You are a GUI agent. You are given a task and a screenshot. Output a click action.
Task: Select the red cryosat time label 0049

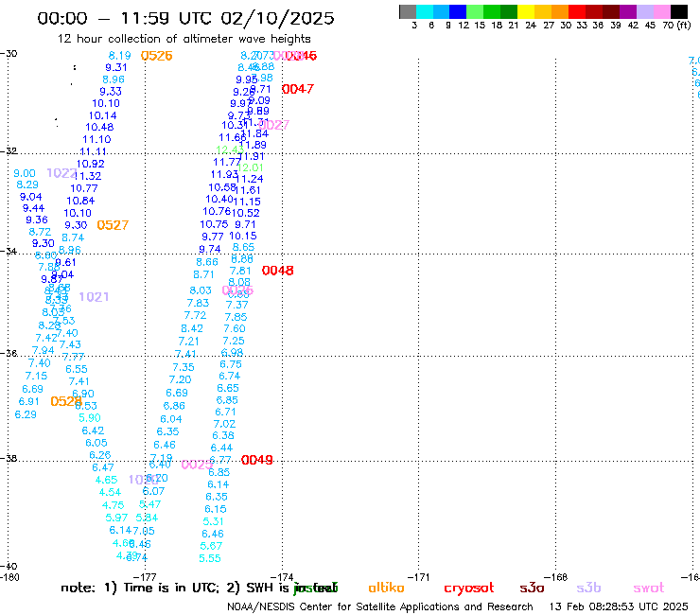(x=256, y=460)
